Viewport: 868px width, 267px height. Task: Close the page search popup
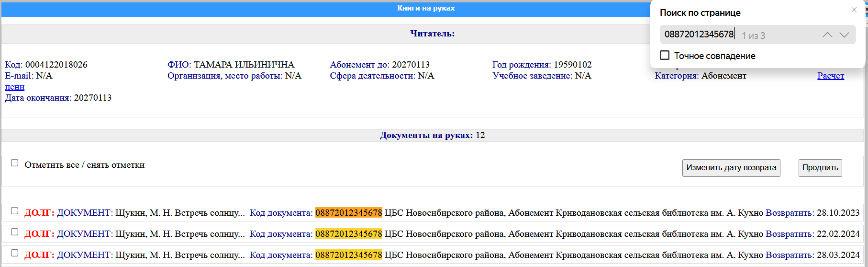(x=854, y=10)
